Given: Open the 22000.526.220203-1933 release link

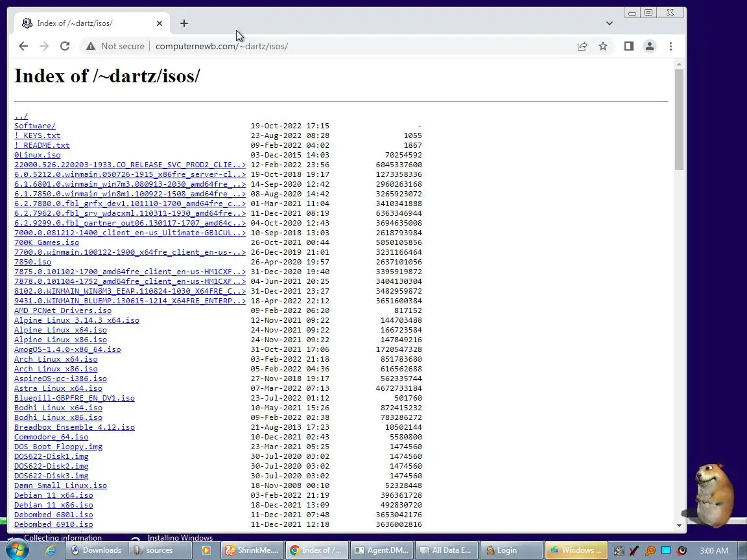Looking at the screenshot, I should [130, 165].
